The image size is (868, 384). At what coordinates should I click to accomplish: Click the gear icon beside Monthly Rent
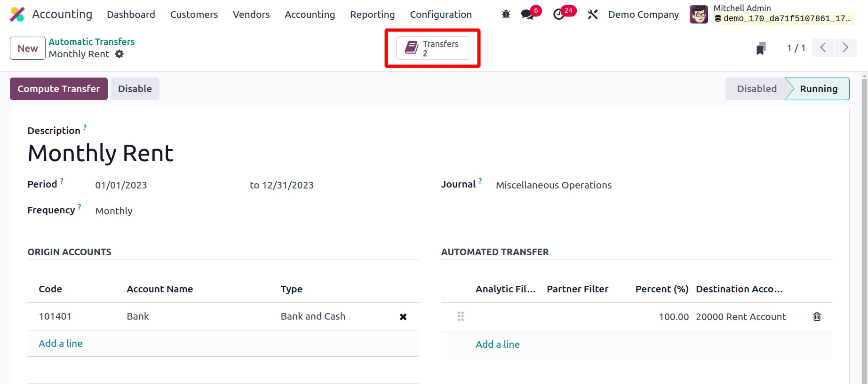coord(119,54)
